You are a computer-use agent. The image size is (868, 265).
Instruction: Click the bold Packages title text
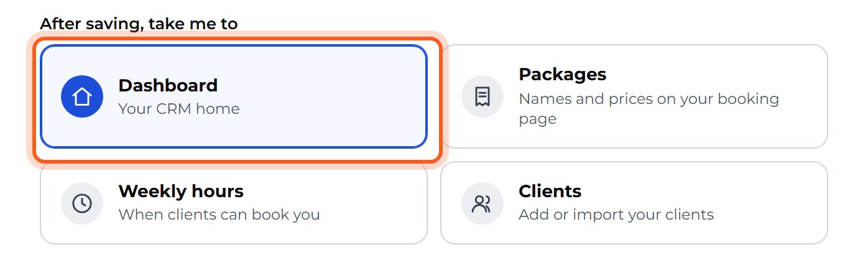point(562,75)
